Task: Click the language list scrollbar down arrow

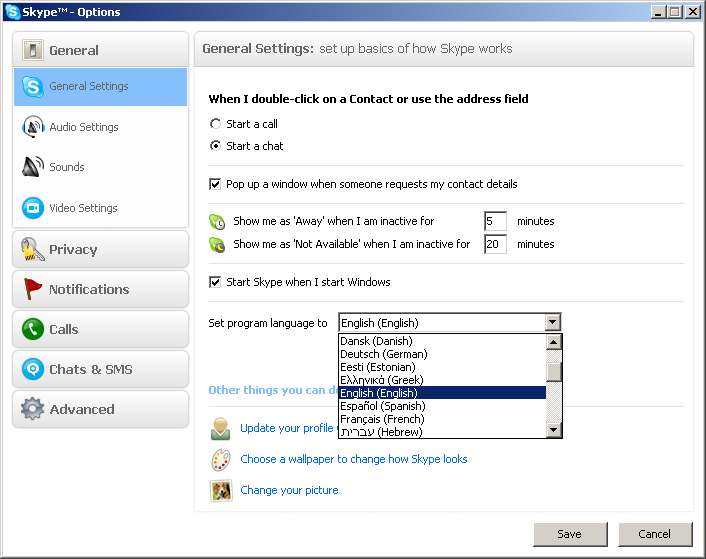Action: point(554,430)
